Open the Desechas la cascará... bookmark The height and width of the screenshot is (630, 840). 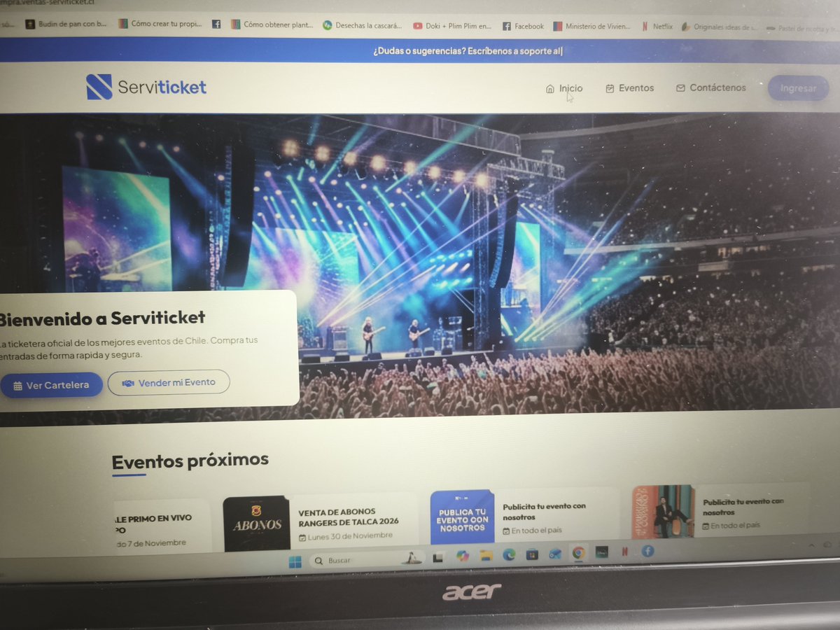click(x=363, y=25)
